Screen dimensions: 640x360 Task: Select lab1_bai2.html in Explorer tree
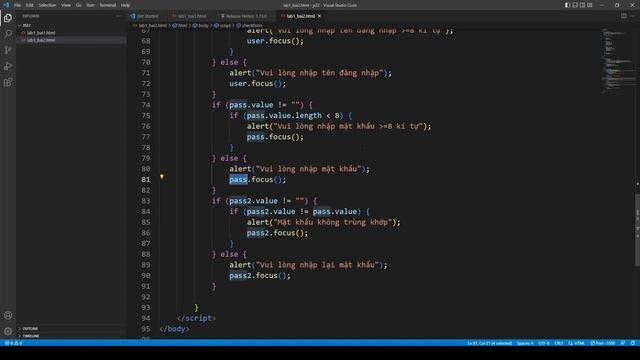tap(41, 40)
